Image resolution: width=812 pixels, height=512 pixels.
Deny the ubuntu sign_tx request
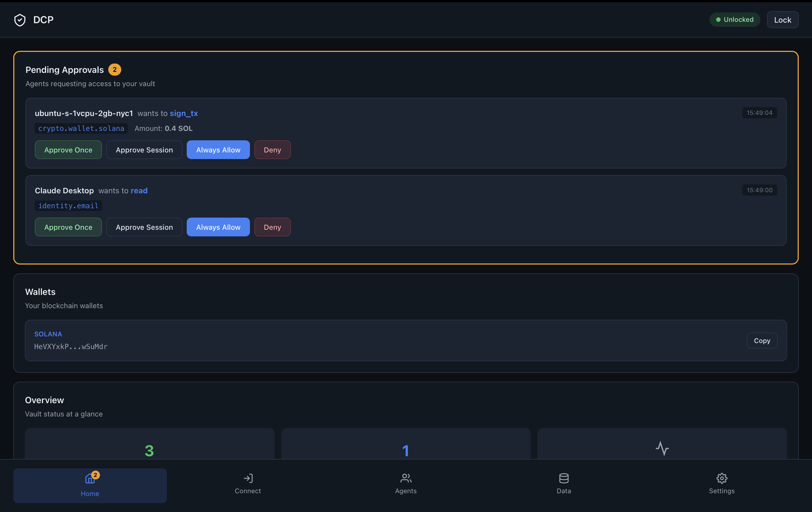click(x=272, y=150)
